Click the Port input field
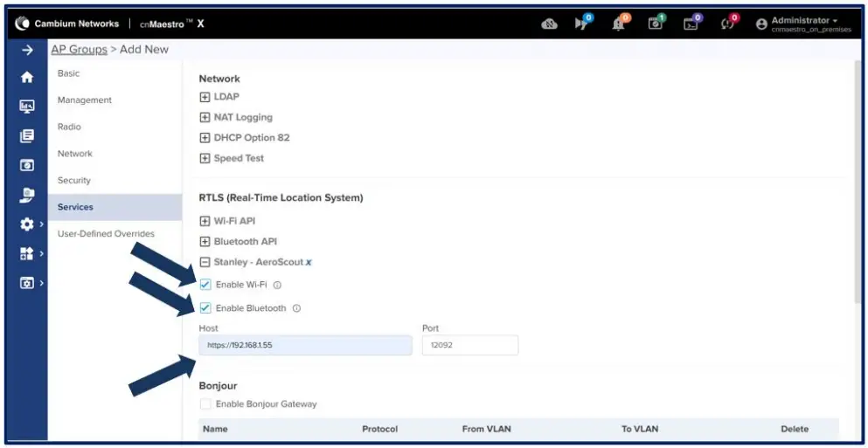 tap(470, 345)
